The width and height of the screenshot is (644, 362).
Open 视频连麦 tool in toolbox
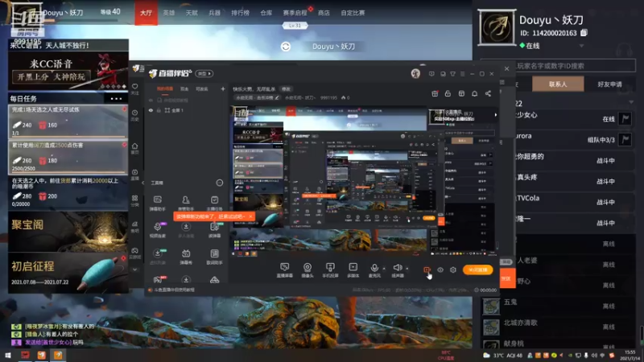(x=158, y=230)
